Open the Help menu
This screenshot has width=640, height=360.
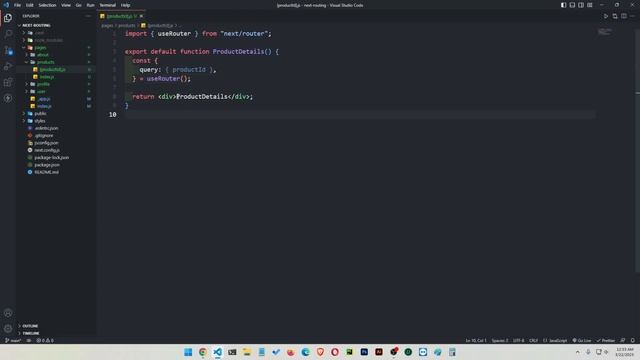[x=125, y=5]
